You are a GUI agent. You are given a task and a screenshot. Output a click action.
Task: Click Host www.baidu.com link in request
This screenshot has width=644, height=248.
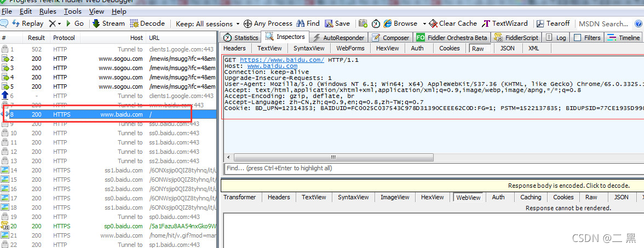272,66
